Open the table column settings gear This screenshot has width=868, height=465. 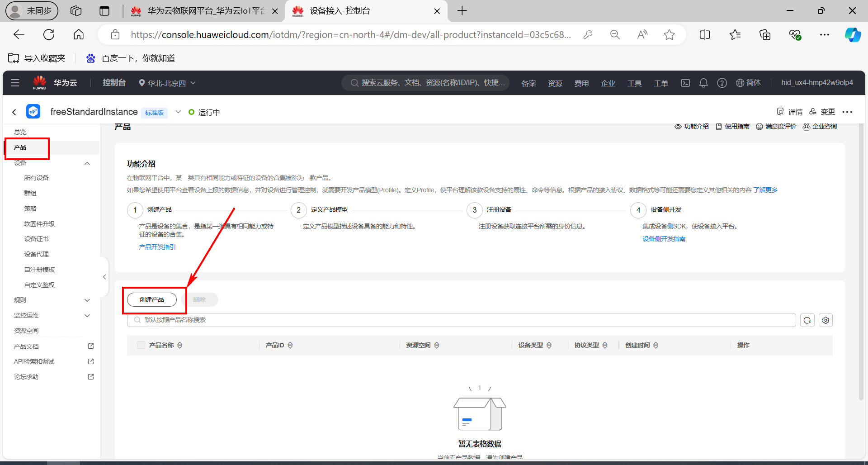pos(826,320)
